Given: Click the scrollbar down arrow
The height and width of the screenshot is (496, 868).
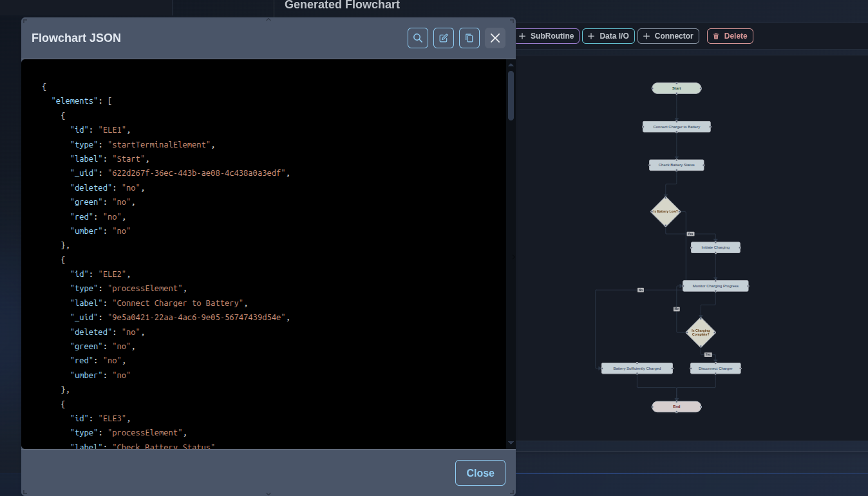Looking at the screenshot, I should click(x=511, y=443).
